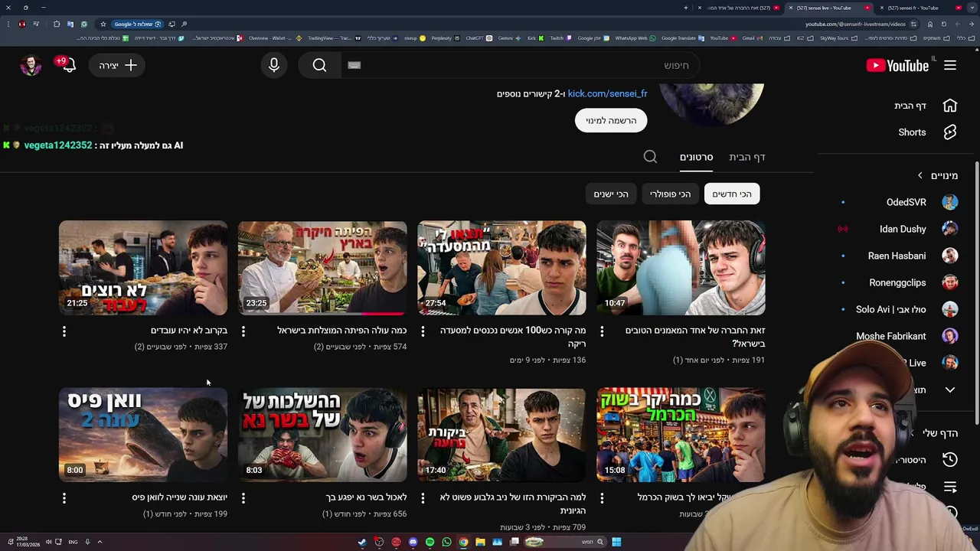Expand the Subscriptions (מינויים) section arrow
980x551 pixels.
[920, 176]
